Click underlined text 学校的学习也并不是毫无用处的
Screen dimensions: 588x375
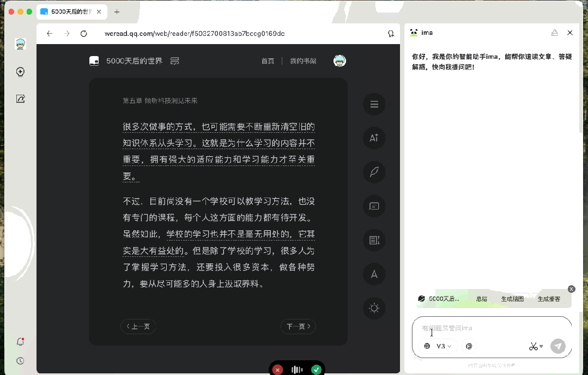click(x=229, y=234)
